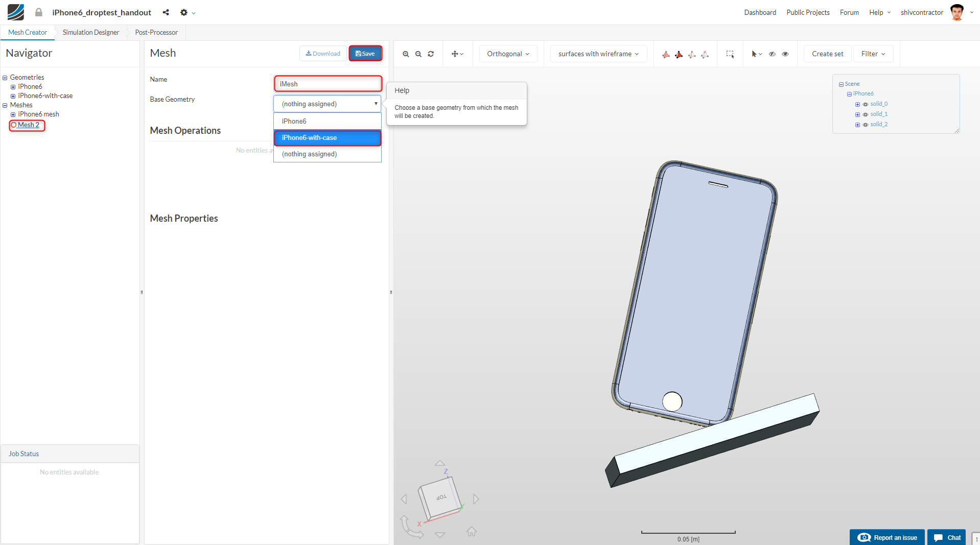
Task: Open the Chat button
Action: 947,537
